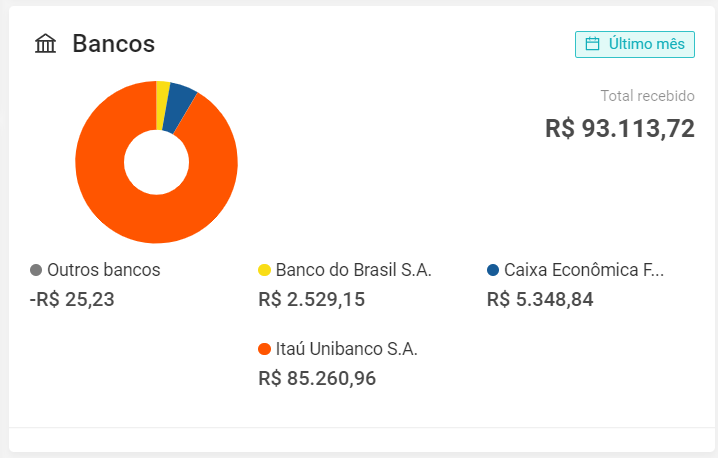Click the blue Caixa Econômica legend dot
Viewport: 718px width, 458px height.
493,270
